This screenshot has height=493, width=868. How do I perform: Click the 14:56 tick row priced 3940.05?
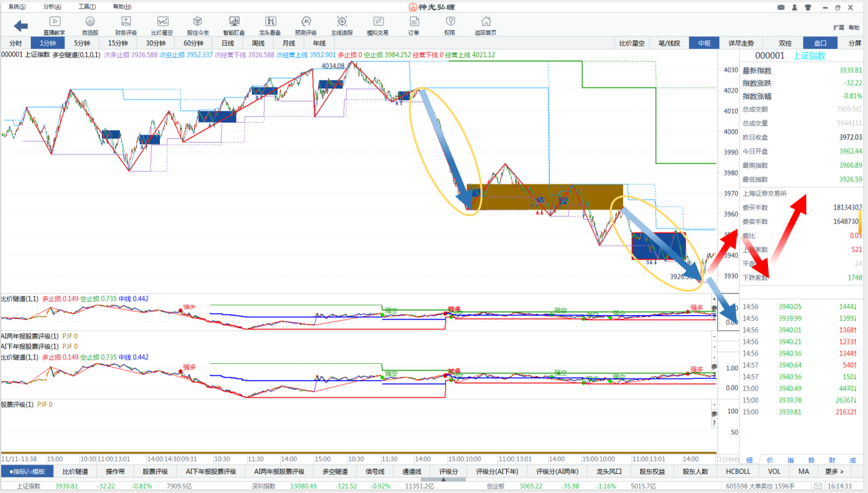point(801,306)
